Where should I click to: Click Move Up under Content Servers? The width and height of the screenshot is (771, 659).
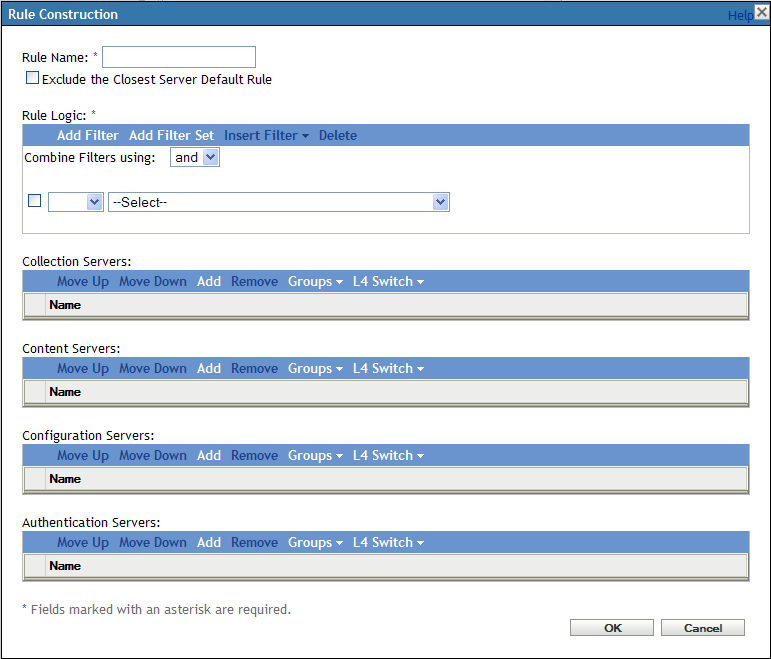tap(83, 368)
